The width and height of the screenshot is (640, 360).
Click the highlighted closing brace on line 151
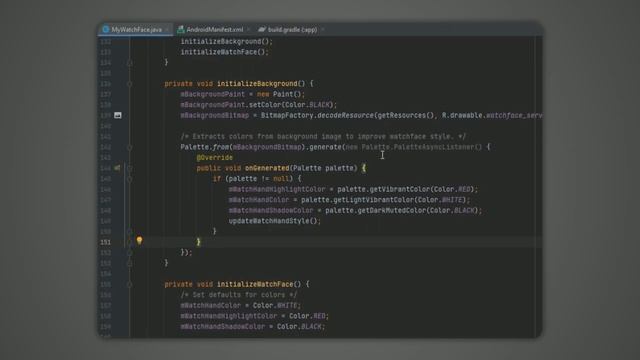(198, 242)
